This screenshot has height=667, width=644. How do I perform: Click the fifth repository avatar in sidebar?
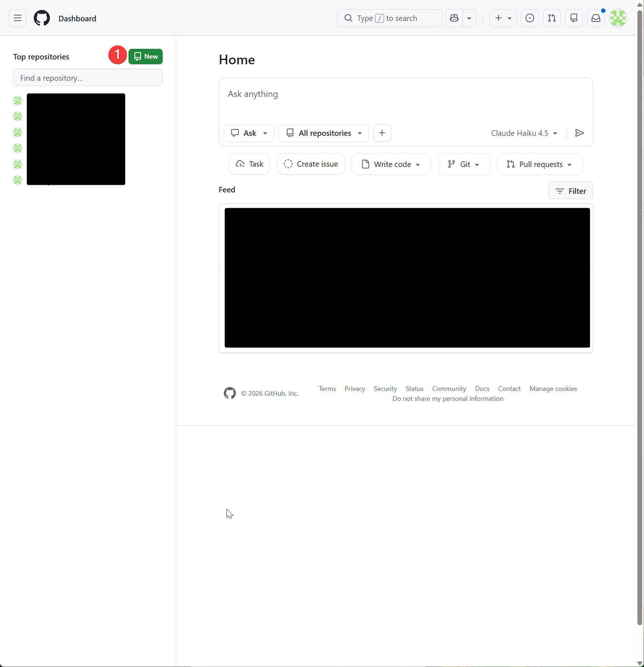point(18,164)
